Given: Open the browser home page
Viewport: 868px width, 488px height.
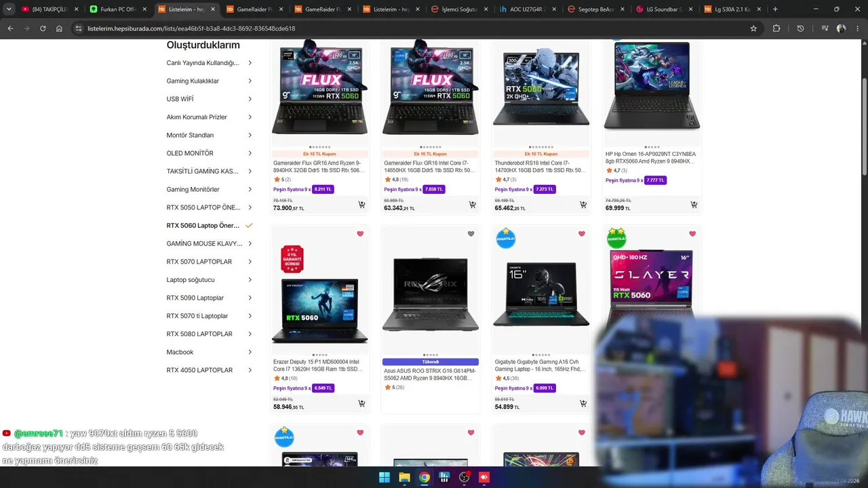Looking at the screenshot, I should click(x=59, y=28).
